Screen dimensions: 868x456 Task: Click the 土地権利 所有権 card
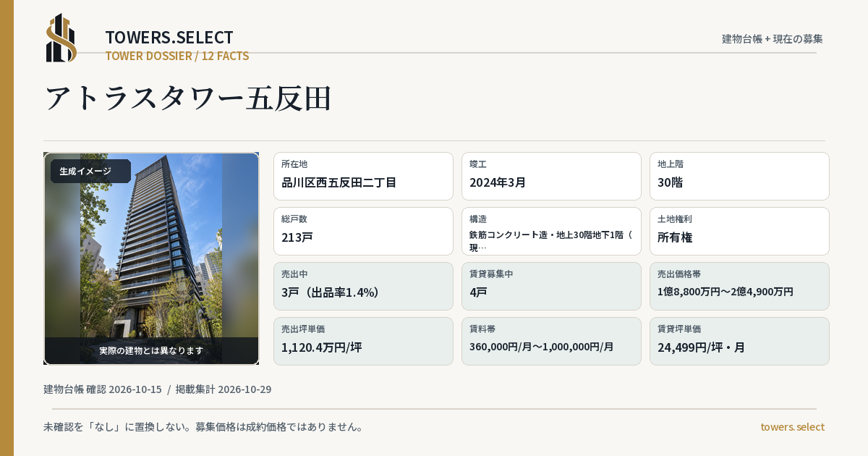pos(739,231)
